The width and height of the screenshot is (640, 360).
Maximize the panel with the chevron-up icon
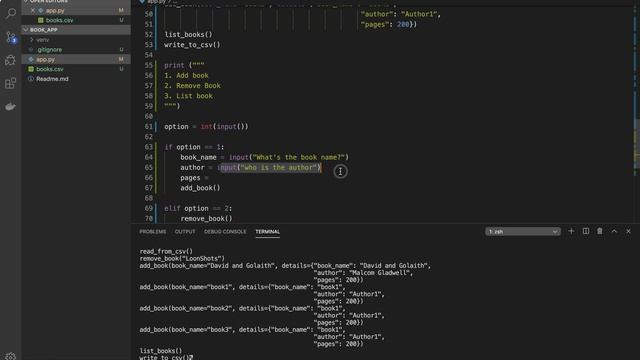point(614,231)
